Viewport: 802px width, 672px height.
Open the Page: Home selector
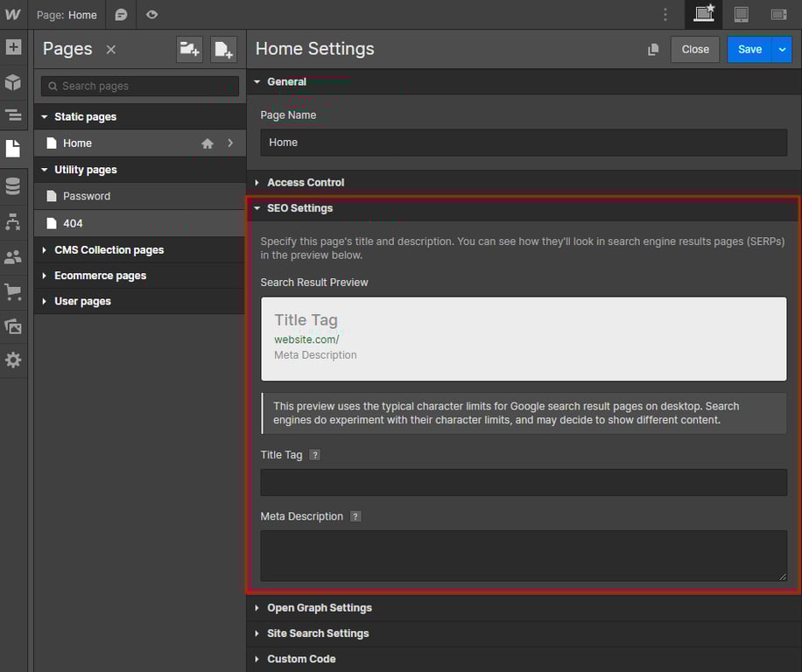pos(67,14)
